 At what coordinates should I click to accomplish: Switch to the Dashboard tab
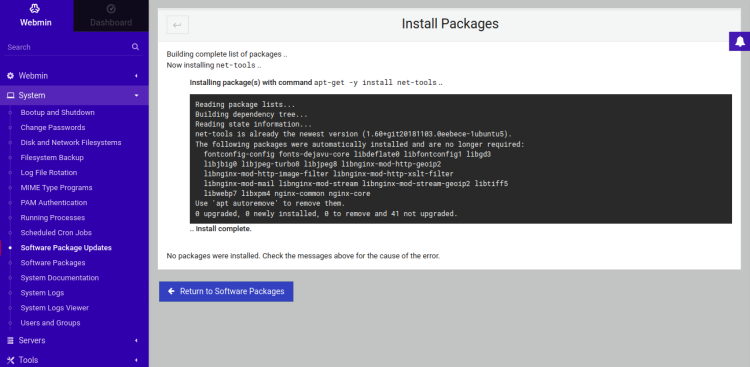point(111,16)
